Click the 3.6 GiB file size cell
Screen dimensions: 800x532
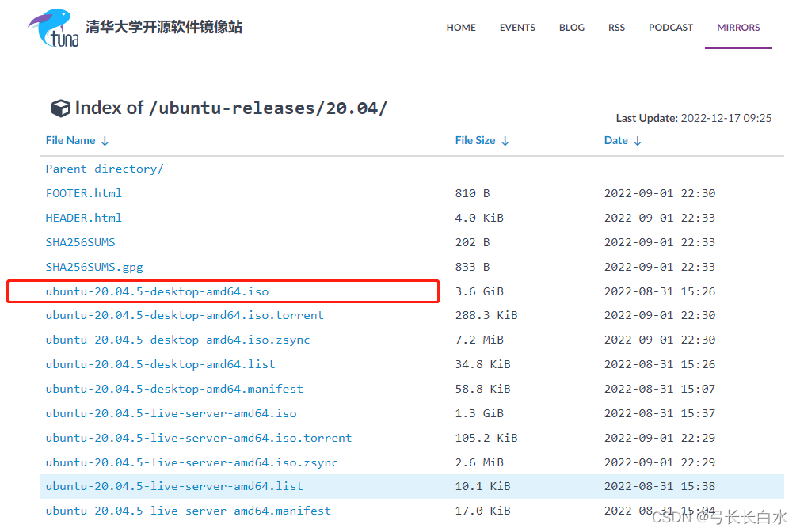pyautogui.click(x=479, y=291)
